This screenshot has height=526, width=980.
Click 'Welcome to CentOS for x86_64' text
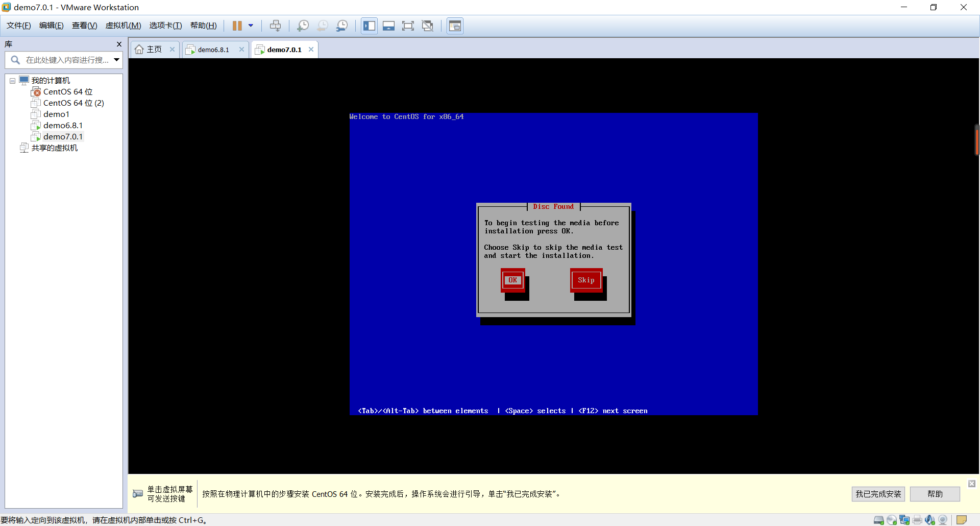click(x=406, y=117)
